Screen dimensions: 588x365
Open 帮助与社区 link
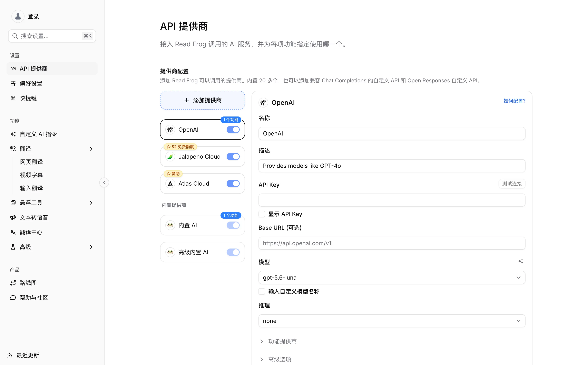tap(52, 298)
